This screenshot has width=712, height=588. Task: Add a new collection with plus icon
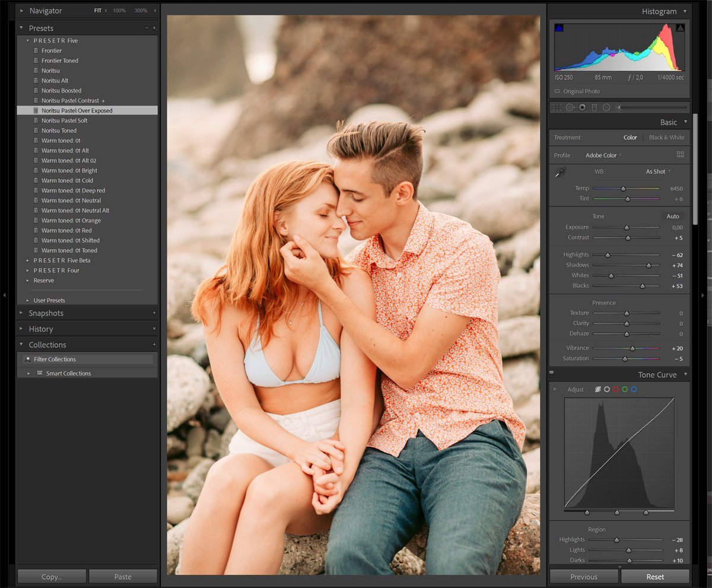tap(154, 345)
